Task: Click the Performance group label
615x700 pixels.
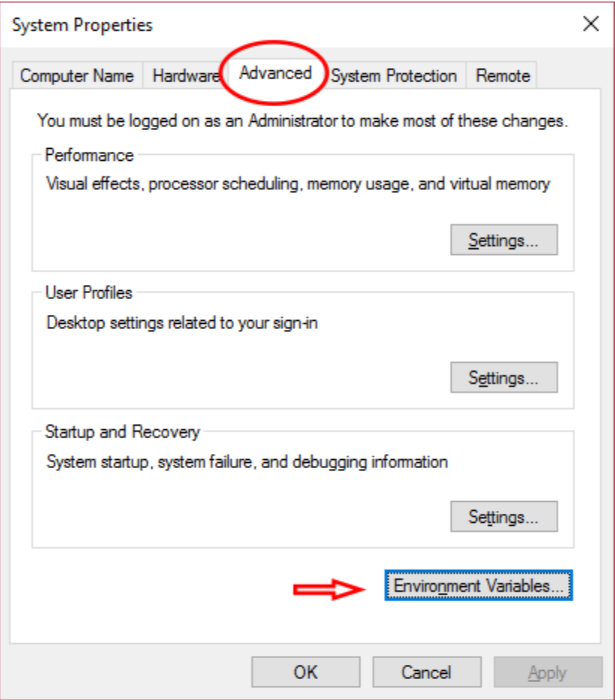Action: pyautogui.click(x=89, y=156)
